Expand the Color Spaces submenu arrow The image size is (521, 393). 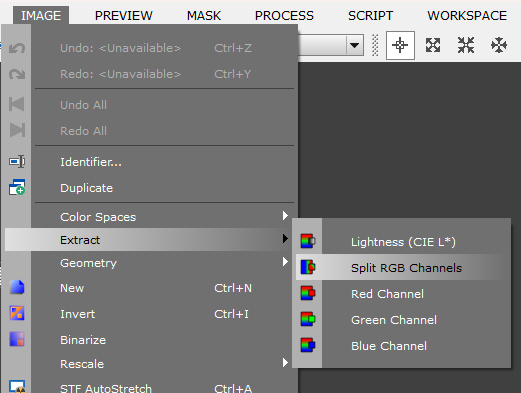[x=285, y=215]
